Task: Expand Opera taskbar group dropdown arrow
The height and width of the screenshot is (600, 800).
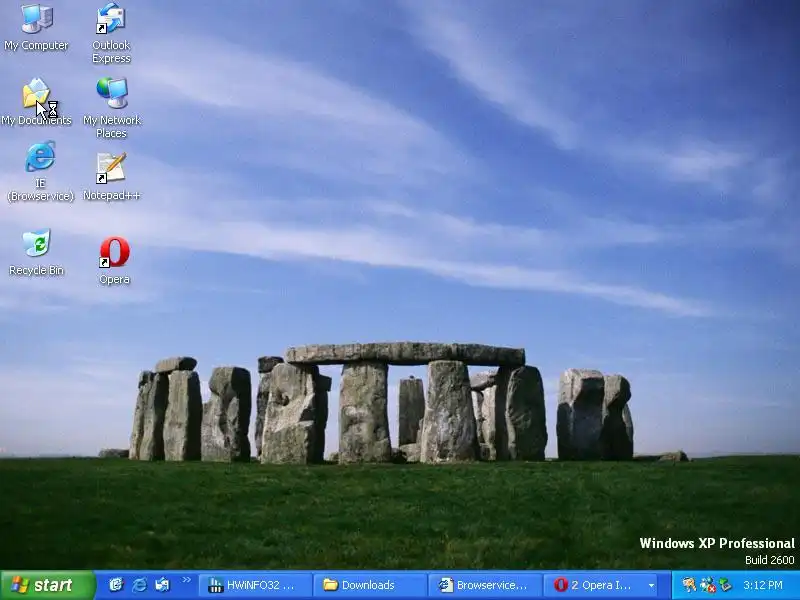Action: (652, 585)
